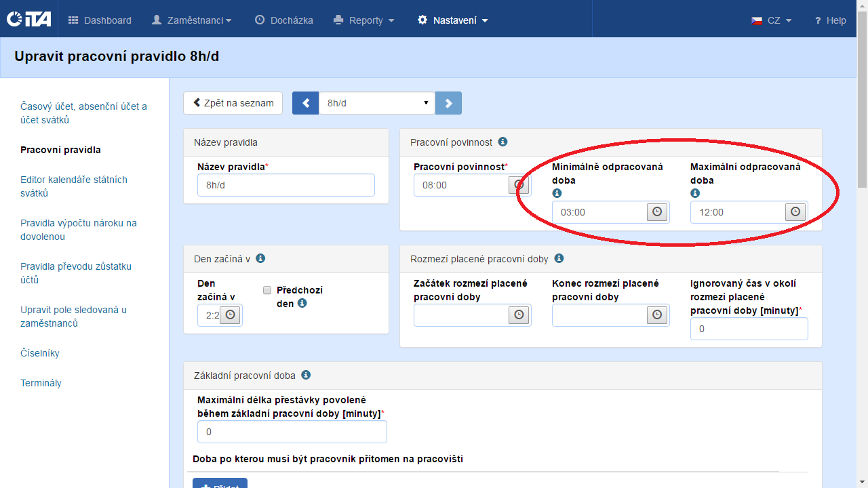This screenshot has height=488, width=868.
Task: Open the CZ language dropdown
Action: coord(772,20)
